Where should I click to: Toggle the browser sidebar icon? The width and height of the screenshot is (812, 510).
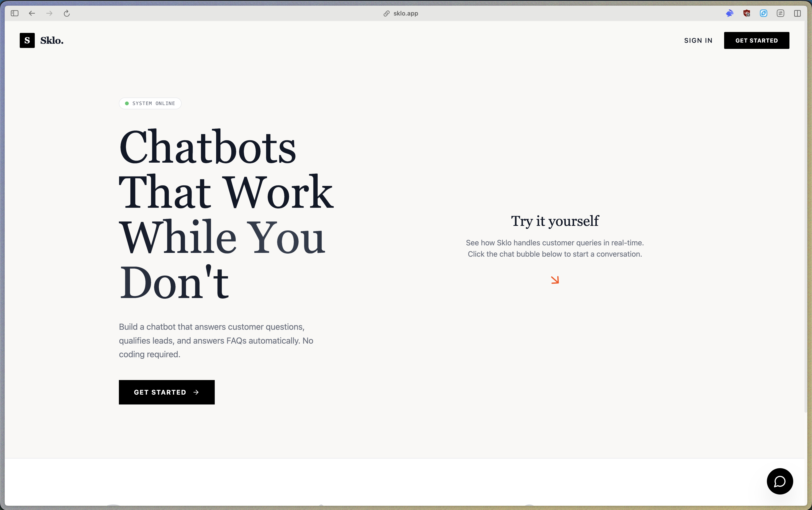coord(15,13)
